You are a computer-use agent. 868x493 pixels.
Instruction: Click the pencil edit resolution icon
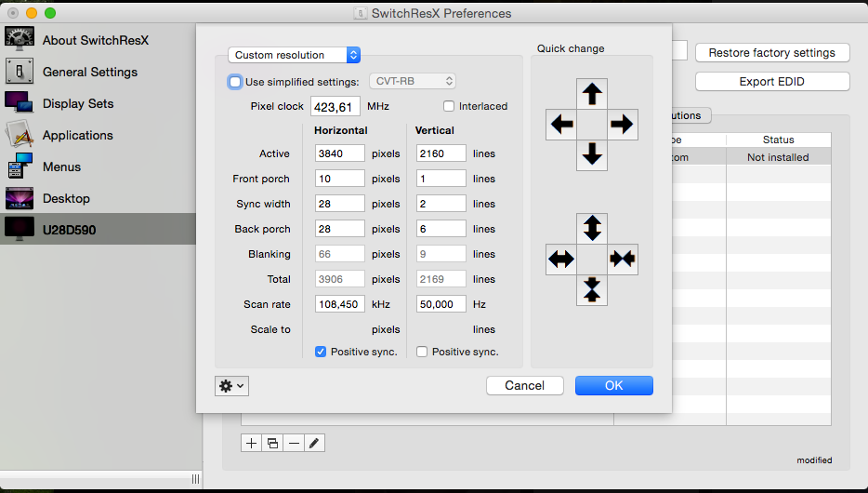[x=314, y=443]
